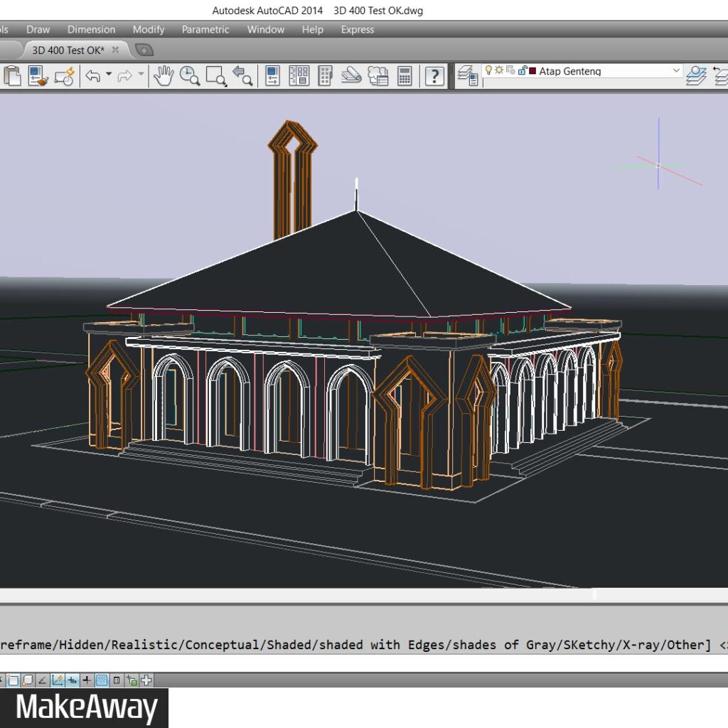The width and height of the screenshot is (728, 728).
Task: Toggle layer on/off lightbulb icon
Action: pyautogui.click(x=488, y=70)
